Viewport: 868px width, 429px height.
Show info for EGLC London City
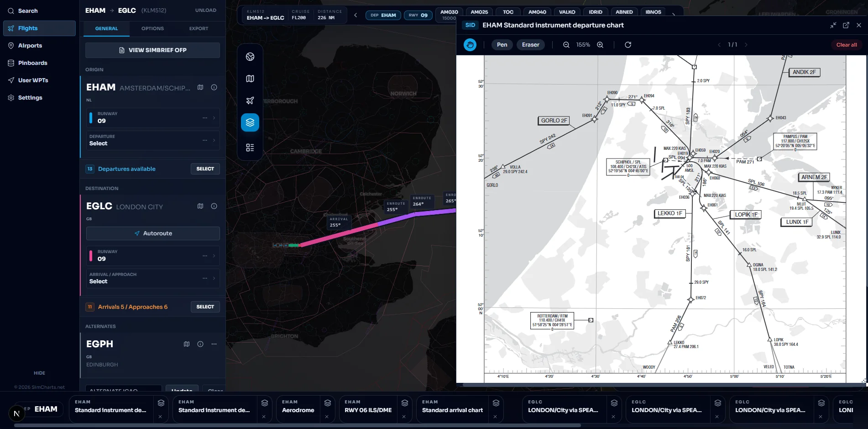click(214, 206)
